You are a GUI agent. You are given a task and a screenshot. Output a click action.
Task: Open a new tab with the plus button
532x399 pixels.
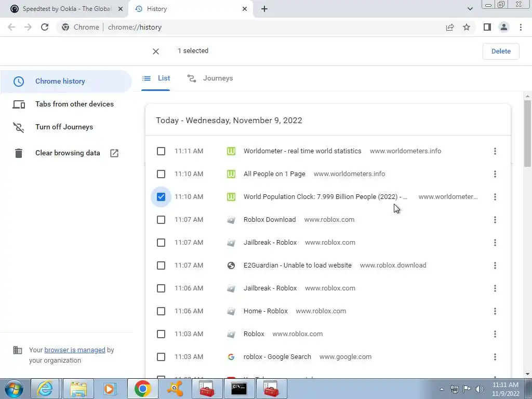pyautogui.click(x=264, y=9)
